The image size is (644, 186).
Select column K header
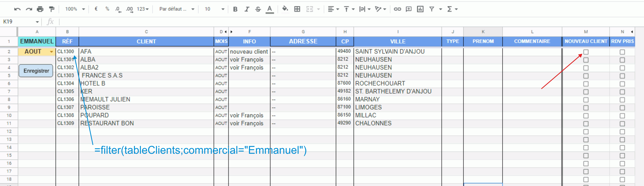[x=483, y=32]
